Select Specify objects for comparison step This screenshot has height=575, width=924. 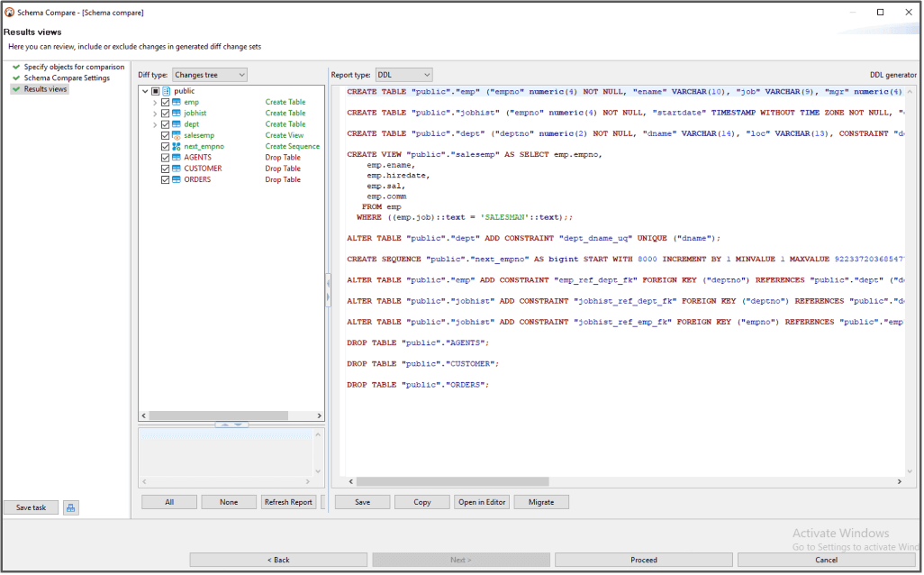coord(74,67)
